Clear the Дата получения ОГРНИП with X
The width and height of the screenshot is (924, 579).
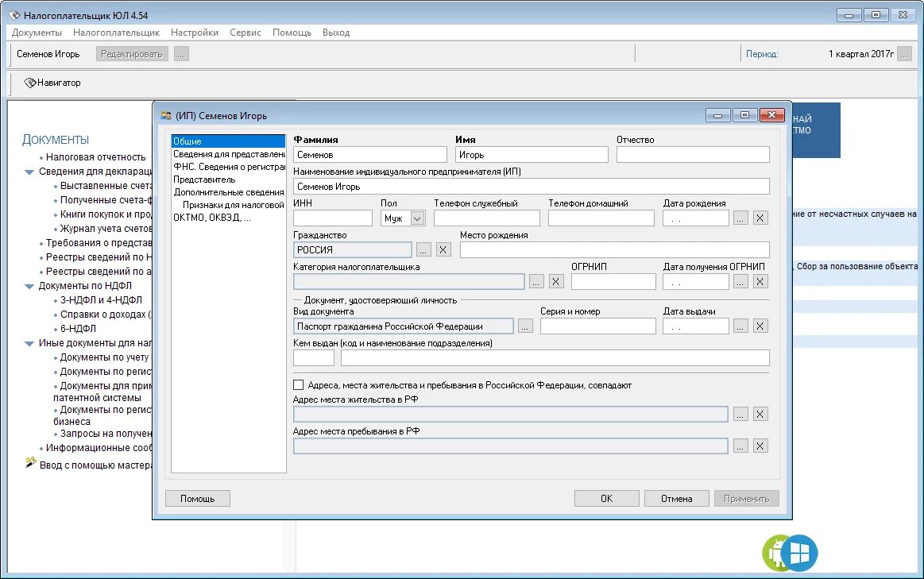760,281
